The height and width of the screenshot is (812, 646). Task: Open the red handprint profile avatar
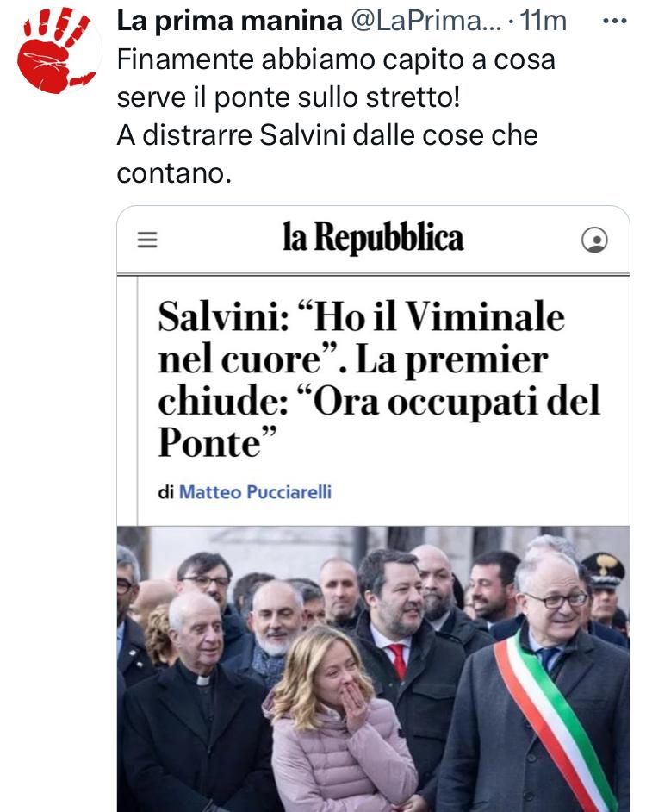(58, 50)
